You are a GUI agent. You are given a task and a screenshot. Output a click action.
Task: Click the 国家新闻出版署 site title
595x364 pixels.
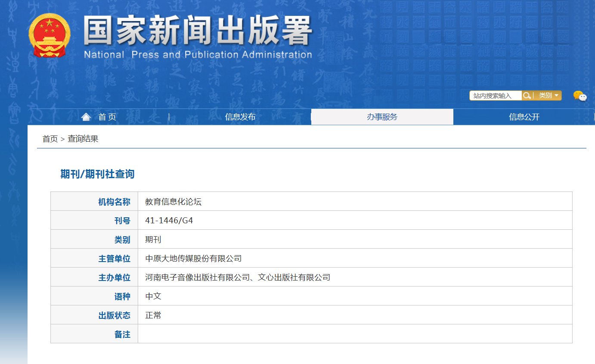[198, 31]
